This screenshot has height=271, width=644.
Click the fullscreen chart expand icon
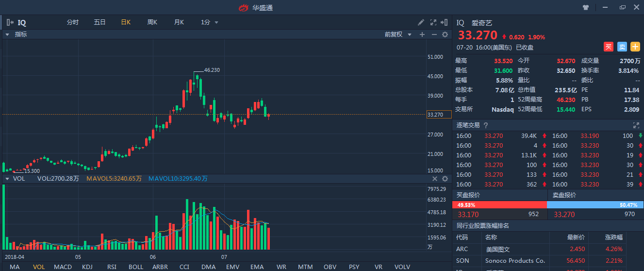(x=433, y=22)
